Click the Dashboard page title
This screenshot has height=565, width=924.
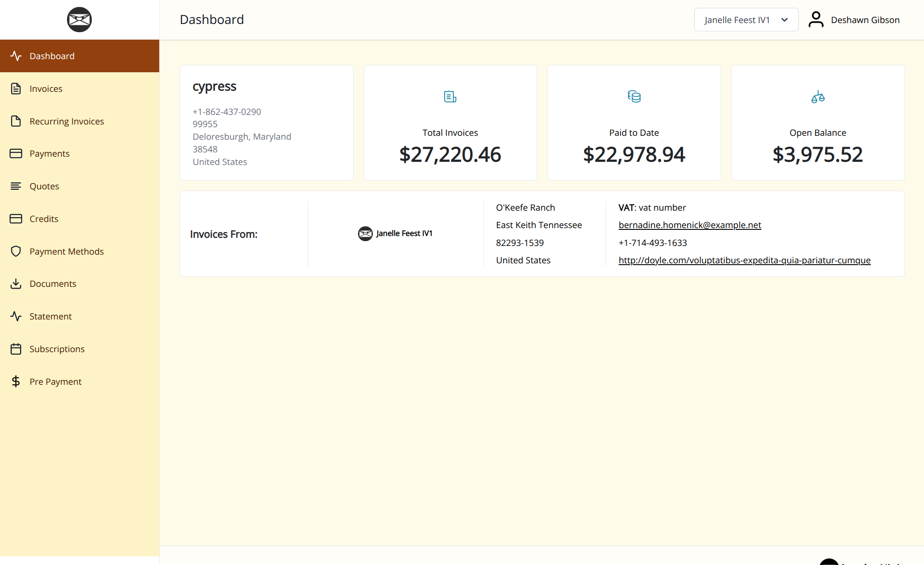212,20
